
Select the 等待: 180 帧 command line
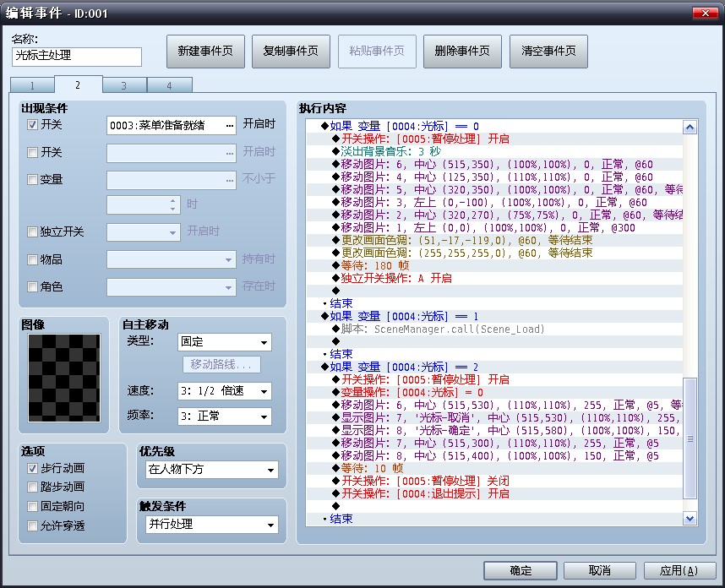click(494, 265)
